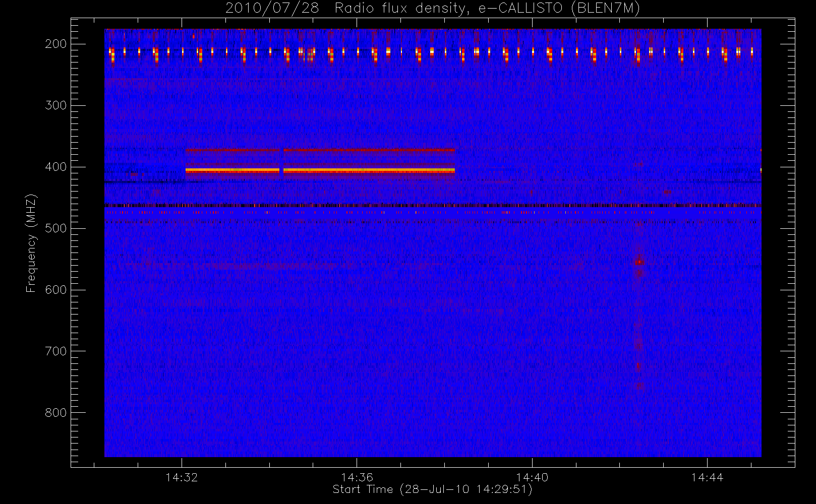
Task: Select the 600 frequency tick label
Action: (x=56, y=290)
